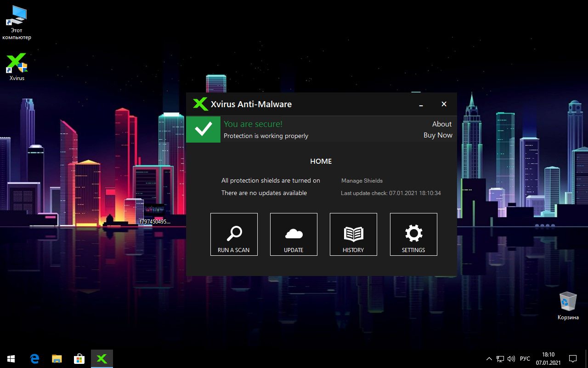Open File Explorer from the taskbar
Image resolution: width=588 pixels, height=368 pixels.
(x=57, y=358)
